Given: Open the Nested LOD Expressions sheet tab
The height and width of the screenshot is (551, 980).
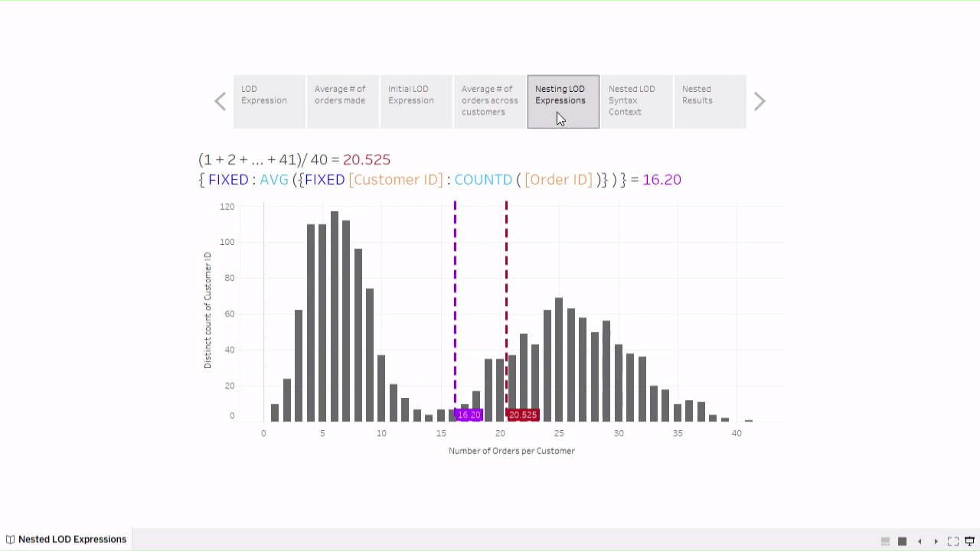Looking at the screenshot, I should (x=72, y=540).
